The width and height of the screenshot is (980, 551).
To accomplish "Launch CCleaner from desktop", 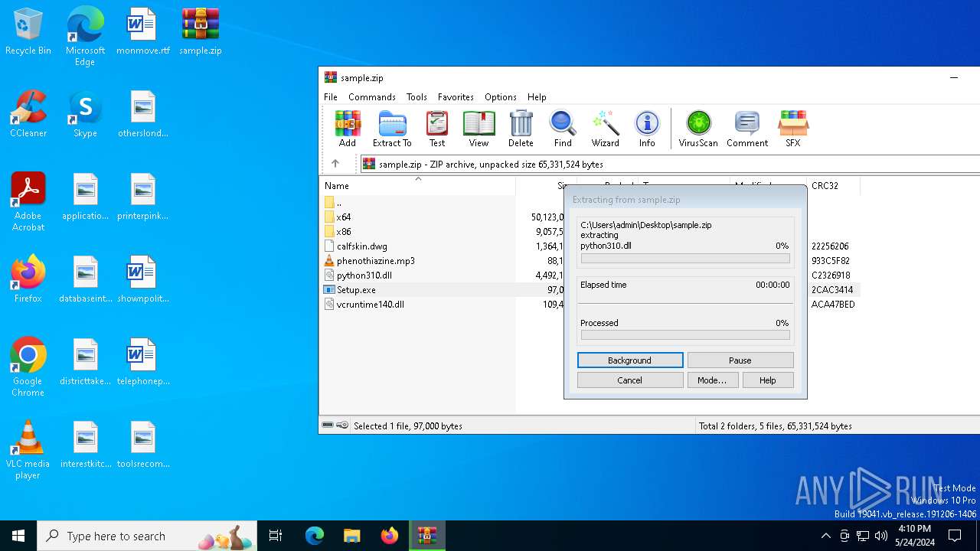I will [x=28, y=115].
